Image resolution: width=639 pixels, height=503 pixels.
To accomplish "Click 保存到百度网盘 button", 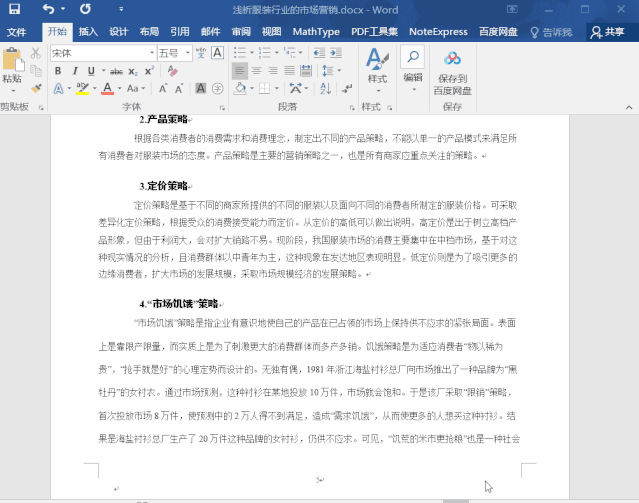I will (x=452, y=73).
